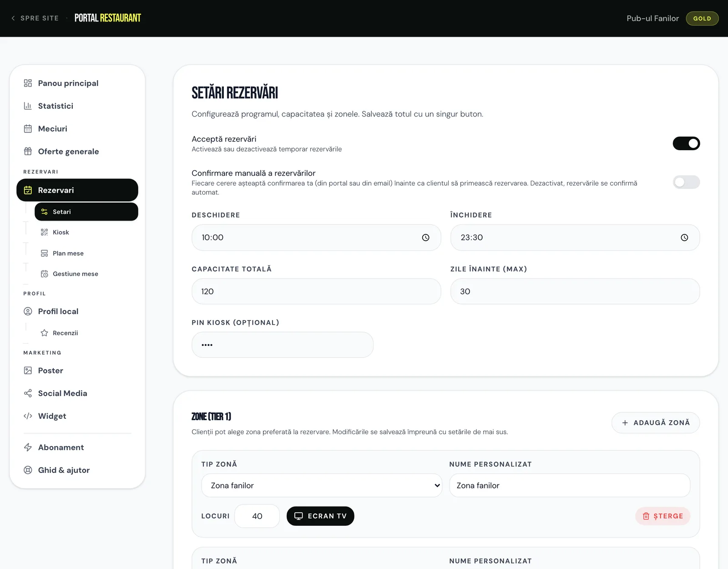Screen dimensions: 728x569
Task: Click the Adaugă zonă button
Action: click(x=656, y=423)
